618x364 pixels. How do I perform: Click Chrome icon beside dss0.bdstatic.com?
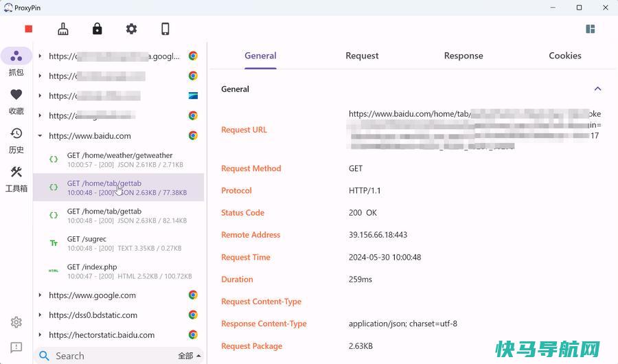[x=193, y=315]
